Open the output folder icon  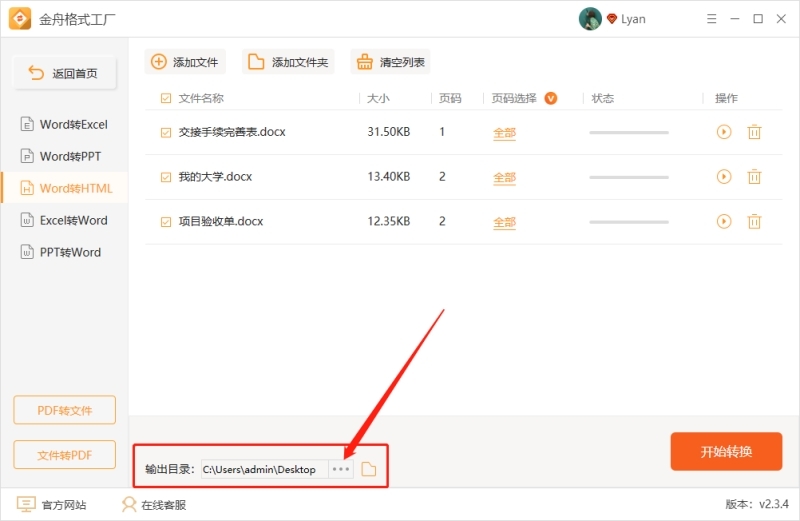click(369, 469)
